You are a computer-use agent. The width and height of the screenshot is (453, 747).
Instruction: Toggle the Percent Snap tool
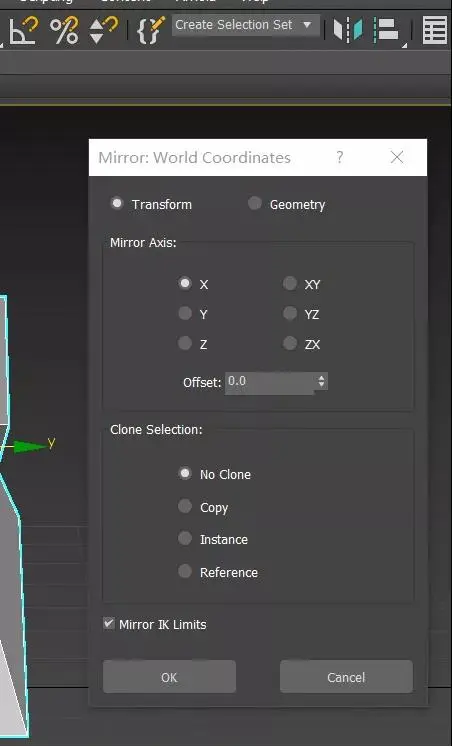click(64, 31)
